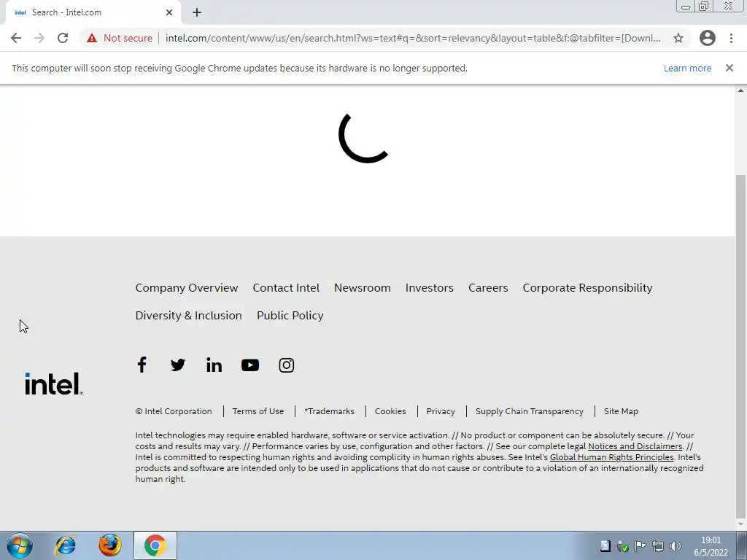747x560 pixels.
Task: Open a new tab with the plus button
Action: [197, 12]
